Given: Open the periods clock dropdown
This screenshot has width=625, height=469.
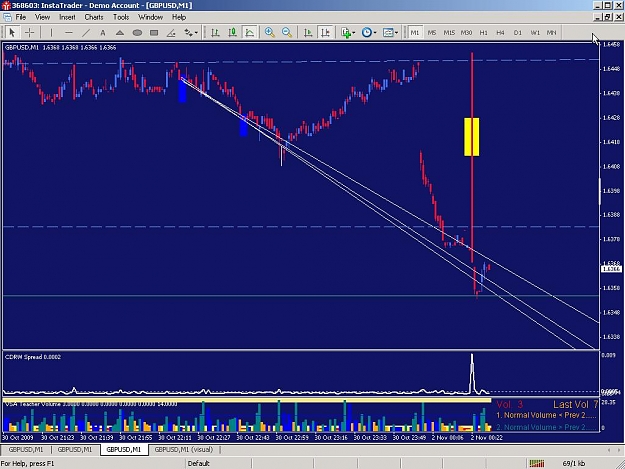Looking at the screenshot, I should point(369,33).
